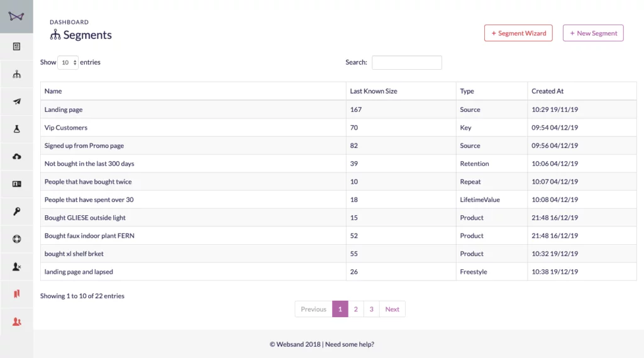644x358 pixels.
Task: Open the lifebuoy support icon in sidebar
Action: pos(16,239)
